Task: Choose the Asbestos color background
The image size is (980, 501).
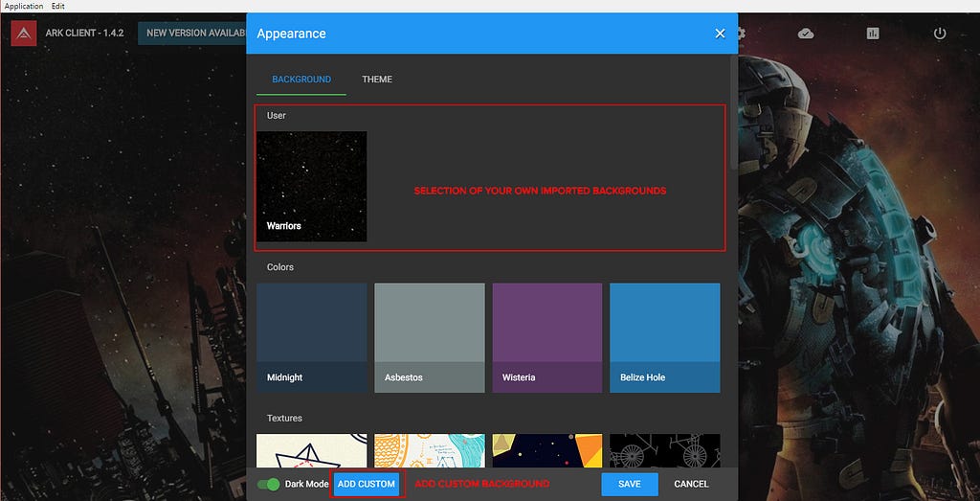Action: [430, 338]
